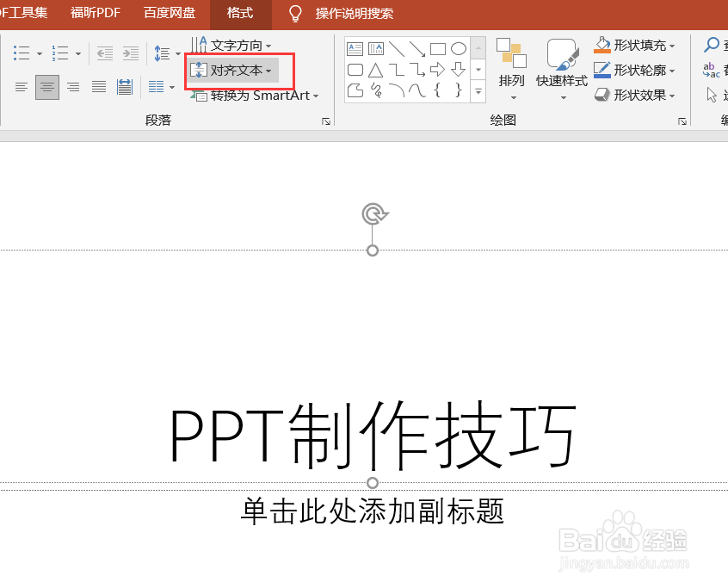728x588 pixels.
Task: Select the oval shape in the shapes gallery
Action: click(x=459, y=50)
